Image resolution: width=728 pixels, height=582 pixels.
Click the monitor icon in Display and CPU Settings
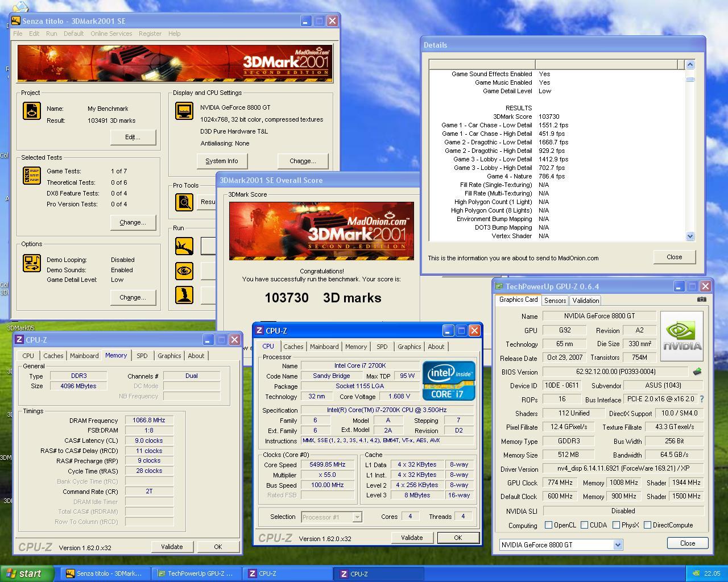pos(184,111)
